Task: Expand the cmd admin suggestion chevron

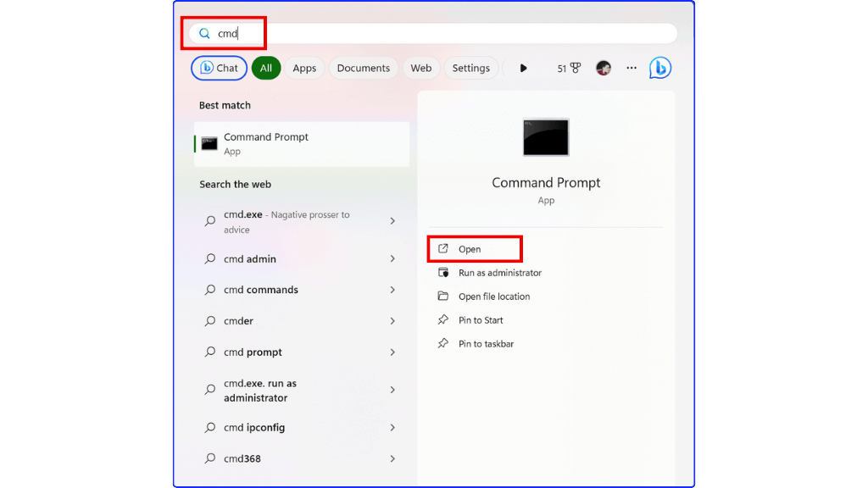Action: [392, 258]
